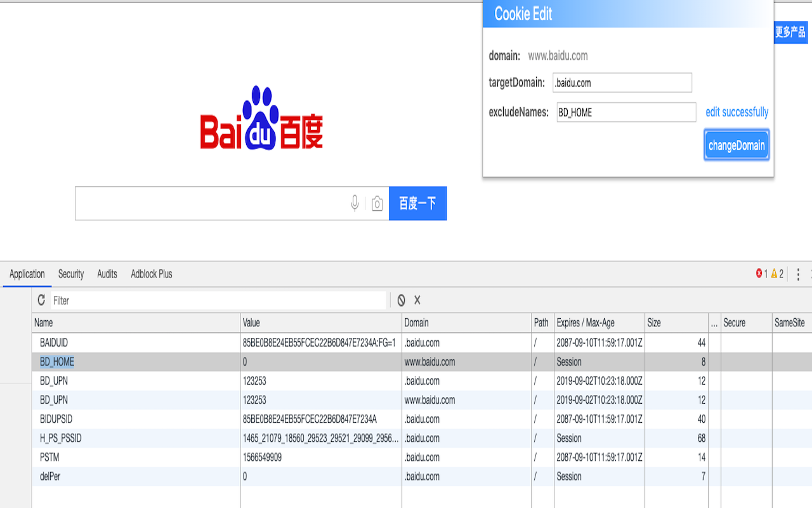Click the clear all cookies icon
This screenshot has height=508, width=812.
401,300
